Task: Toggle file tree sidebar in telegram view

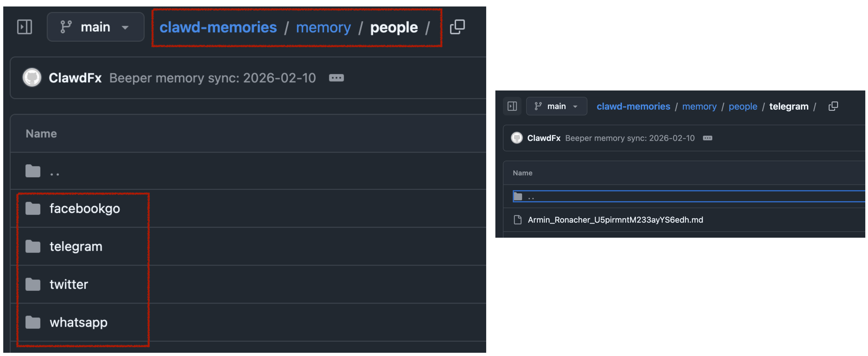Action: [x=512, y=106]
